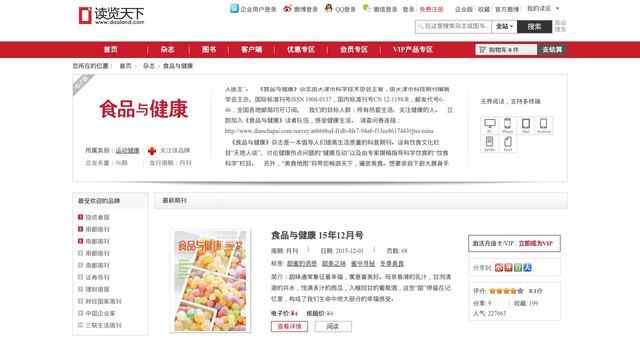Click 立即成为VIP link

(536, 244)
